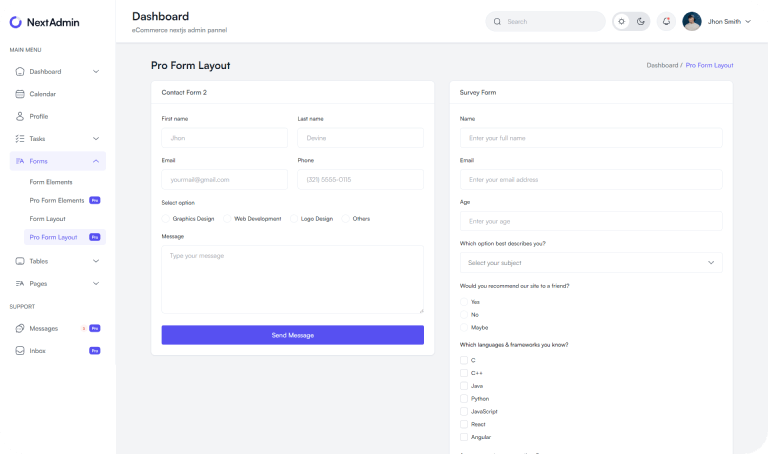Switch to dark mode with moon toggle
Viewport: 768px width, 454px height.
click(x=640, y=21)
